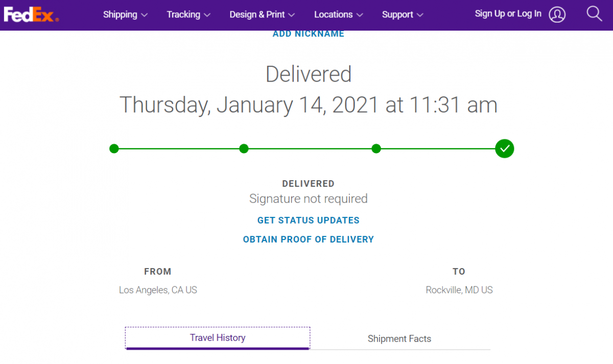Image resolution: width=613 pixels, height=364 pixels.
Task: Expand the Locations menu
Action: pyautogui.click(x=338, y=15)
